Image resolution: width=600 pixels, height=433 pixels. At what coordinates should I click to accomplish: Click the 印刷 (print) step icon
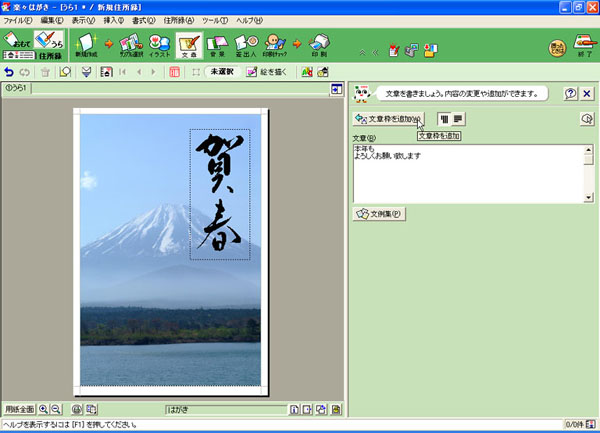click(319, 45)
